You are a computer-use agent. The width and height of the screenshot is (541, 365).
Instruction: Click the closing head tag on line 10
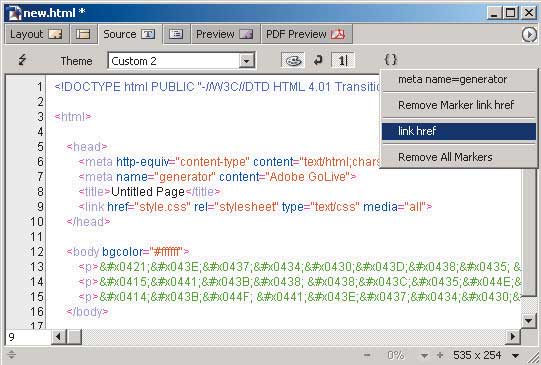(88, 221)
